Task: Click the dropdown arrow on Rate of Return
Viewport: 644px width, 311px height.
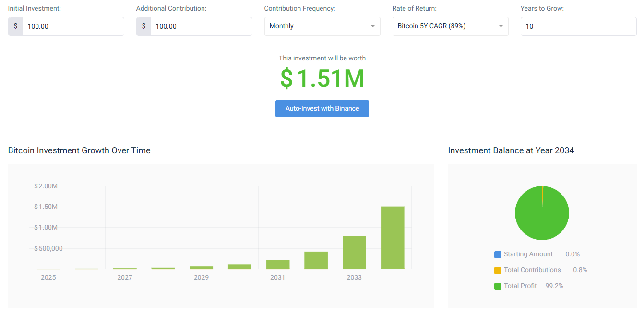Action: click(x=501, y=26)
